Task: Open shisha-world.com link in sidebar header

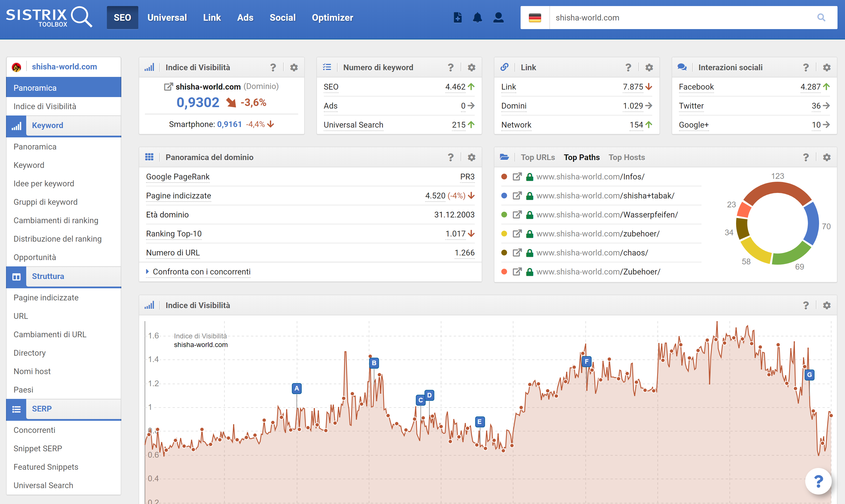Action: (x=64, y=67)
